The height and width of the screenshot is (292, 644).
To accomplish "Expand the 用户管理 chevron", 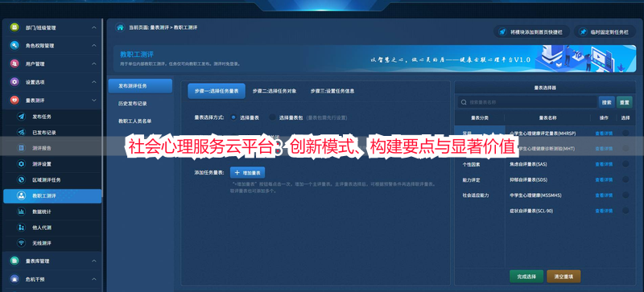I will 94,64.
